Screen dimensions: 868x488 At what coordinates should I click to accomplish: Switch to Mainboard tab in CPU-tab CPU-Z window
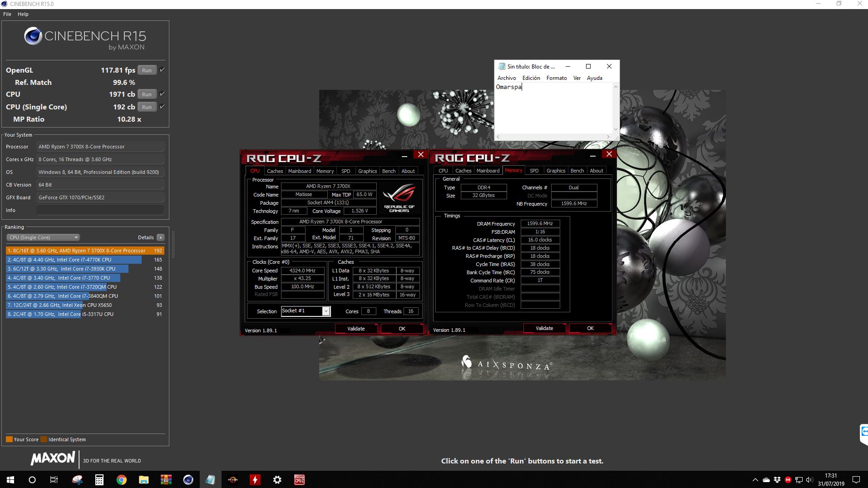click(x=300, y=171)
